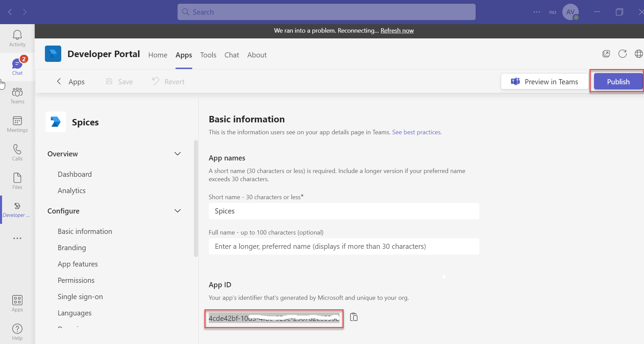Open Chat with 2 unread messages
Screen dimensions: 644x344
(17, 67)
